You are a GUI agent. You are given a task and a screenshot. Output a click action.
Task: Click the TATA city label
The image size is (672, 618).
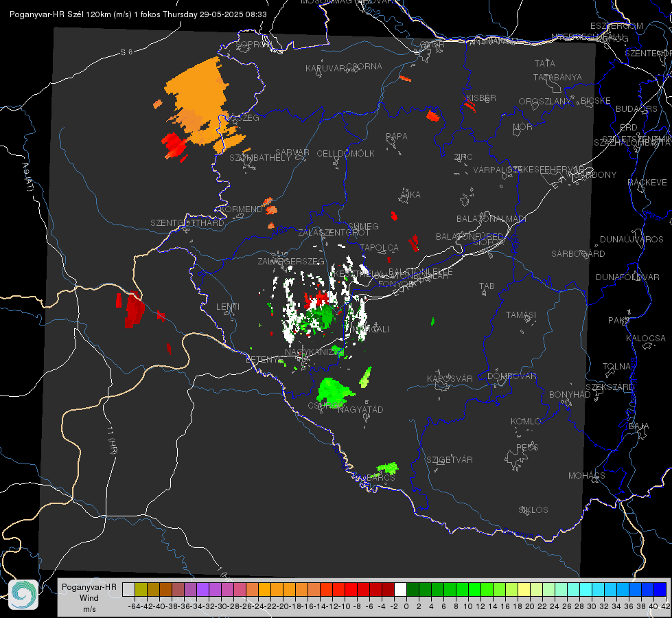click(x=545, y=63)
